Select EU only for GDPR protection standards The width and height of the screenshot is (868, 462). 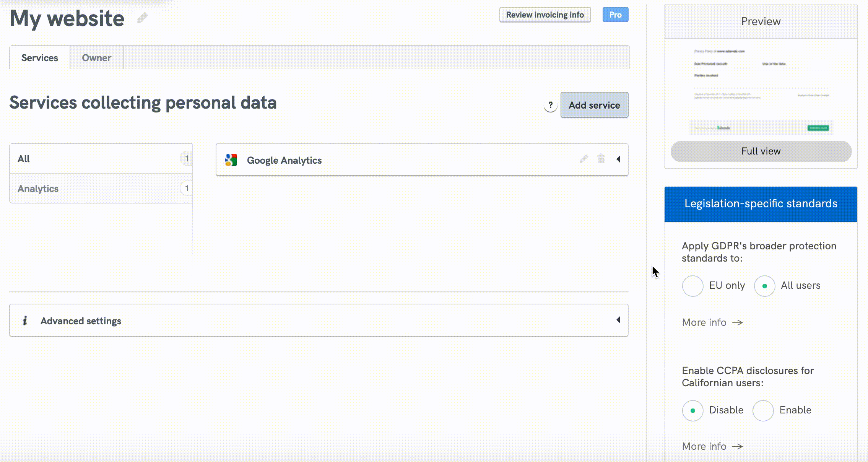pos(692,286)
